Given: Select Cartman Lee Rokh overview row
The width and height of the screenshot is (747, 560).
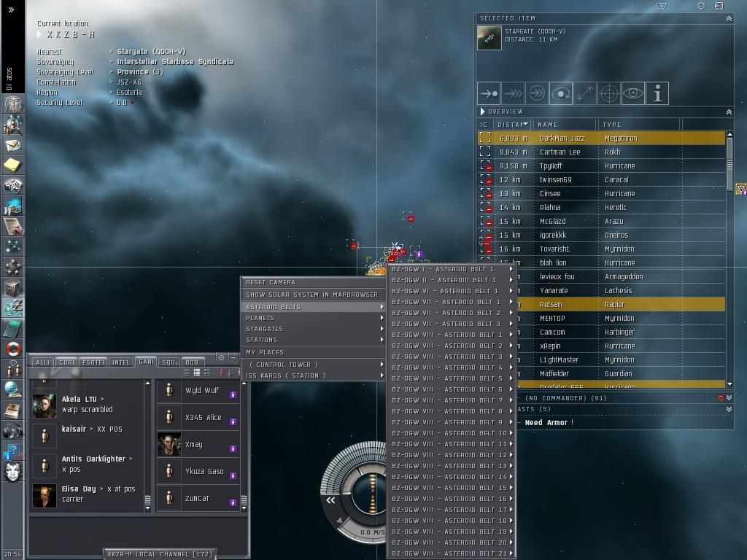Looking at the screenshot, I should tap(601, 152).
